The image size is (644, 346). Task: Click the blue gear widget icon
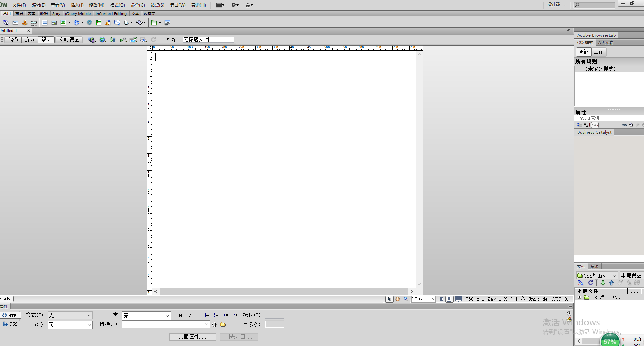(89, 23)
